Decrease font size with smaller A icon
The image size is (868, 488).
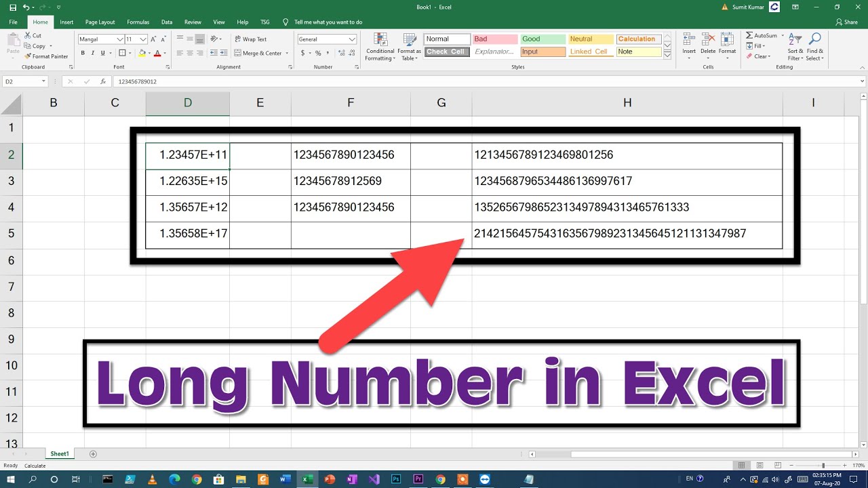click(x=164, y=39)
